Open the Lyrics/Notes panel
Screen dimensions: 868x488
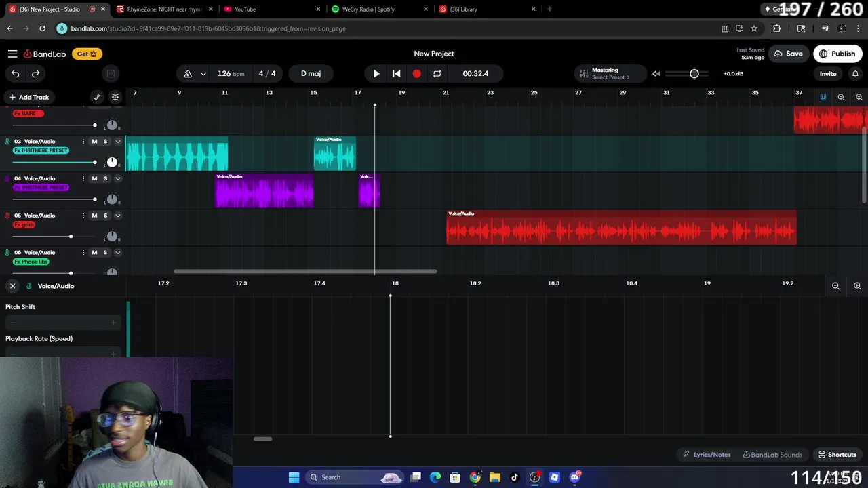click(707, 455)
